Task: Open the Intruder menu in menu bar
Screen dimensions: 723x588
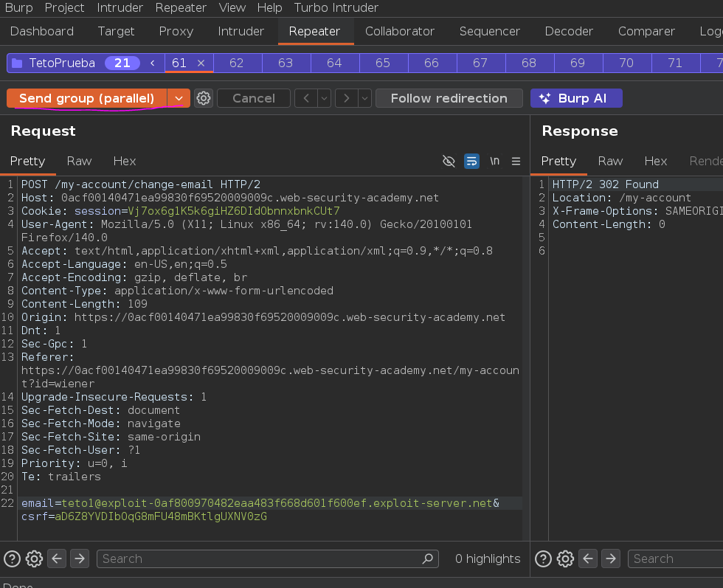Action: point(120,8)
